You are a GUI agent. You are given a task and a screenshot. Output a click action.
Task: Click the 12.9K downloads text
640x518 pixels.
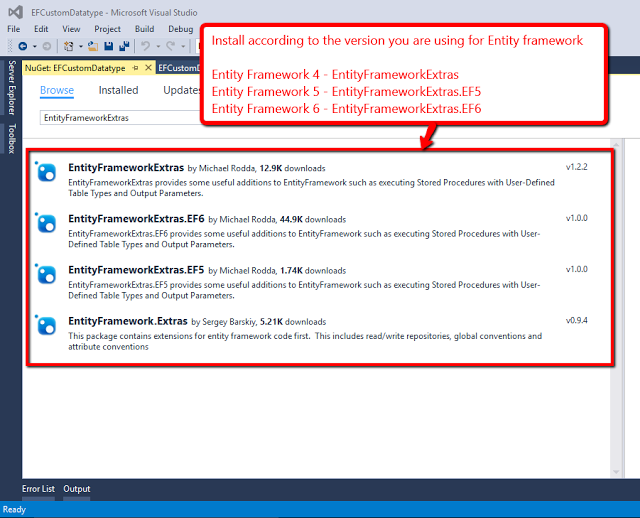coord(292,168)
